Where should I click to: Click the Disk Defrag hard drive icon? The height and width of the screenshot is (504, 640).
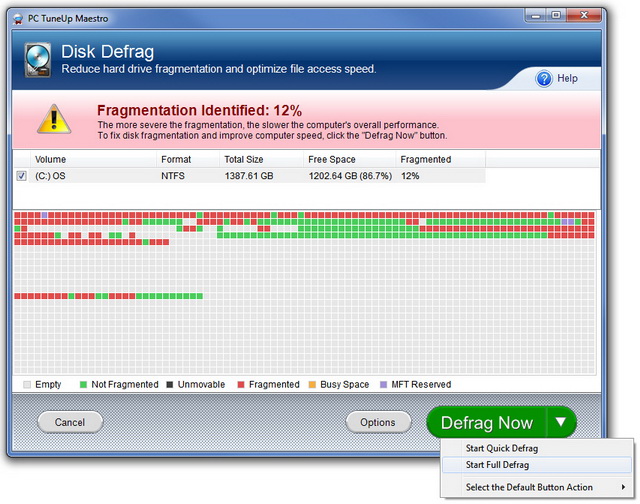click(38, 60)
